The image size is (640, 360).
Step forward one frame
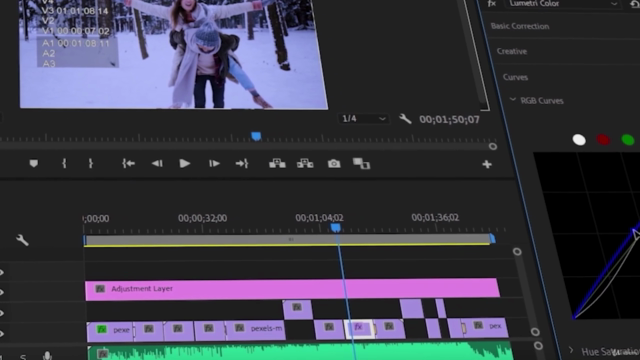(214, 164)
